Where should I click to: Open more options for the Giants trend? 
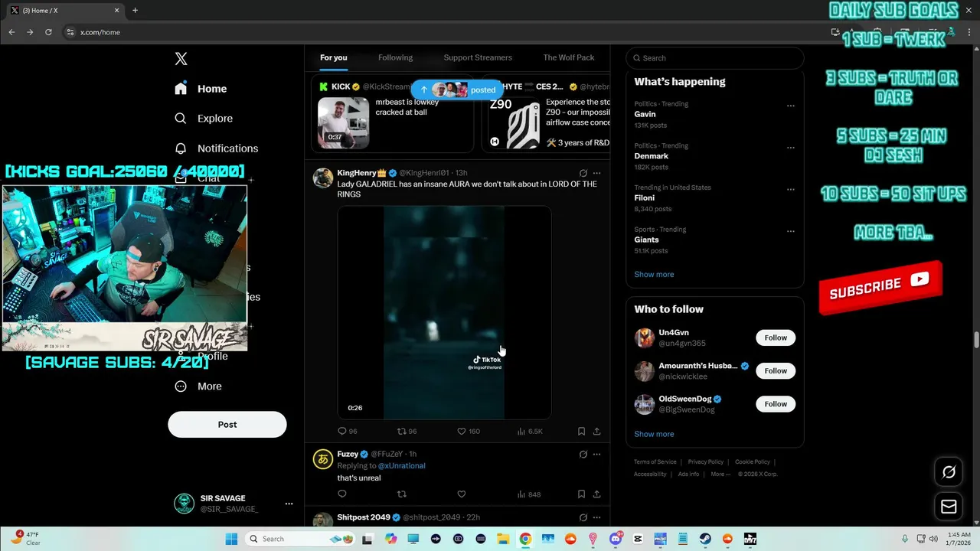[x=791, y=231]
